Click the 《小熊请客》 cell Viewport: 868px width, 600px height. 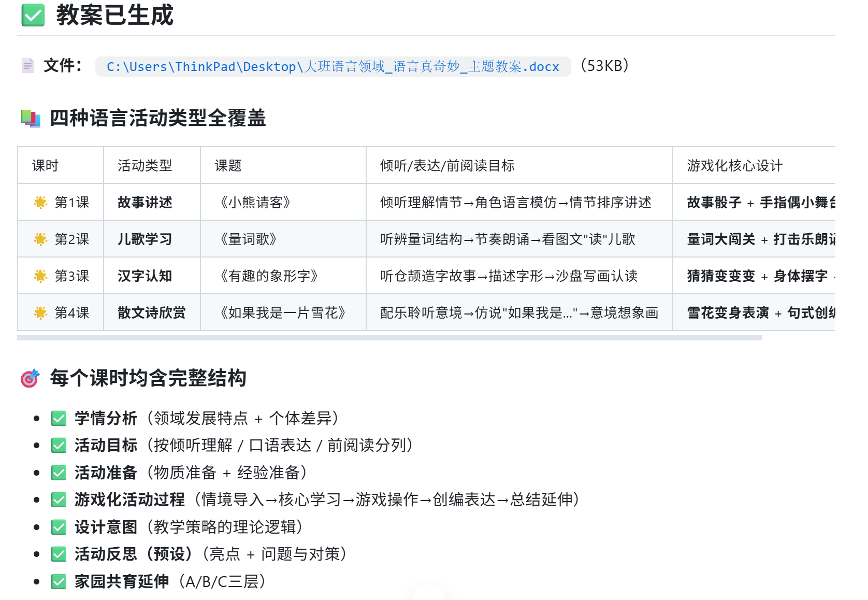click(x=283, y=202)
